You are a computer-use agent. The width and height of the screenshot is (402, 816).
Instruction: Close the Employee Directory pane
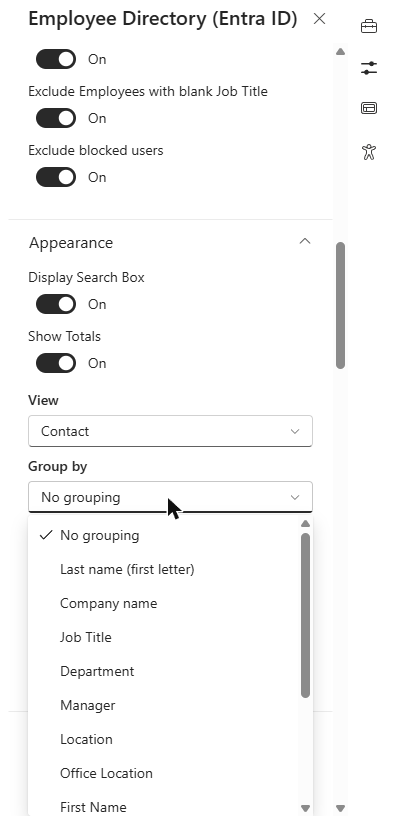coord(319,19)
